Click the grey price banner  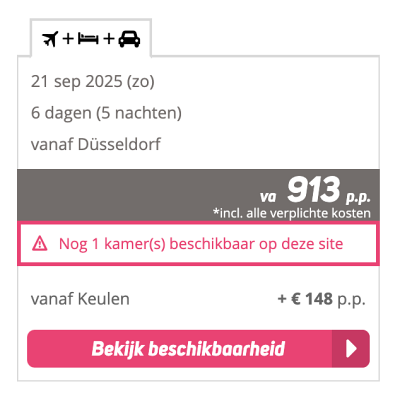pos(198,195)
